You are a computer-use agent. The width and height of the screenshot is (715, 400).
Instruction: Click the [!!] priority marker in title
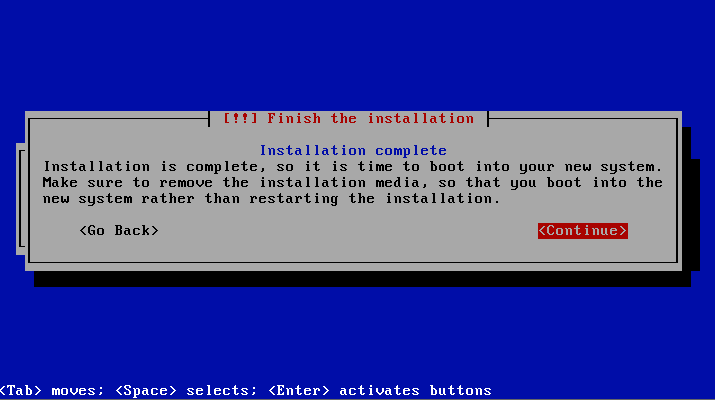coord(240,119)
